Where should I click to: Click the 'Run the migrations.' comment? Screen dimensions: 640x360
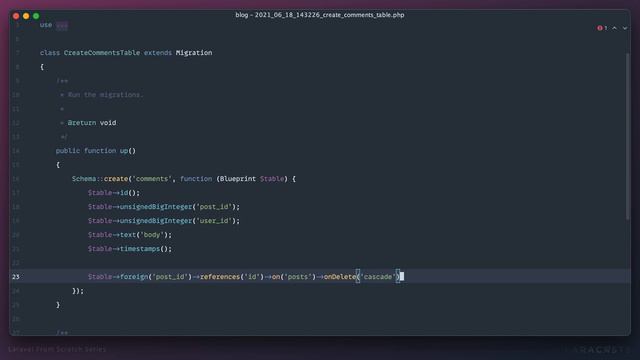pyautogui.click(x=105, y=95)
